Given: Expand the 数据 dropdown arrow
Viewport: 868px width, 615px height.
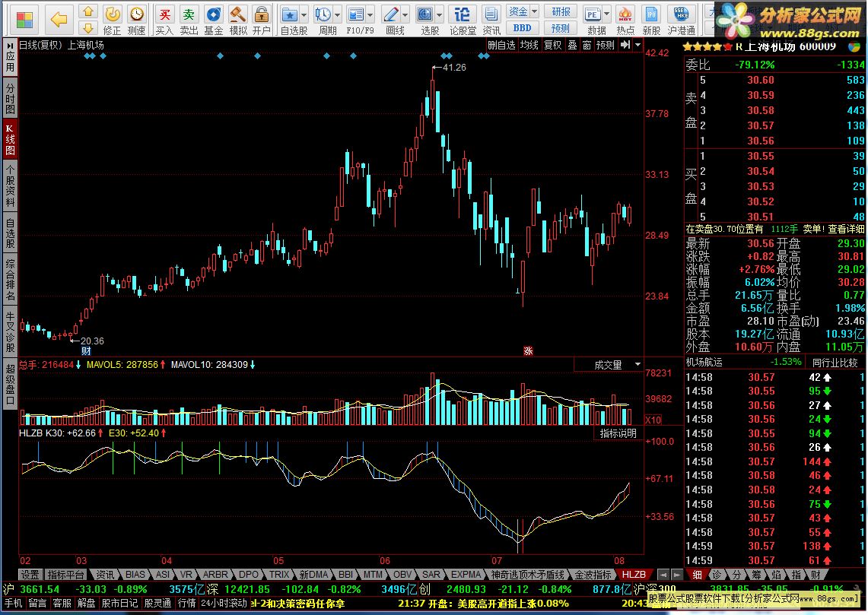Looking at the screenshot, I should pyautogui.click(x=607, y=15).
